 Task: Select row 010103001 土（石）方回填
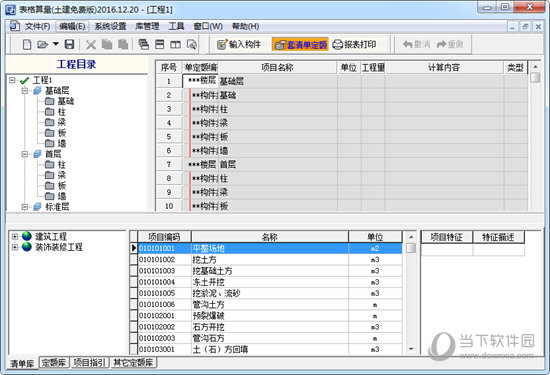(270, 349)
